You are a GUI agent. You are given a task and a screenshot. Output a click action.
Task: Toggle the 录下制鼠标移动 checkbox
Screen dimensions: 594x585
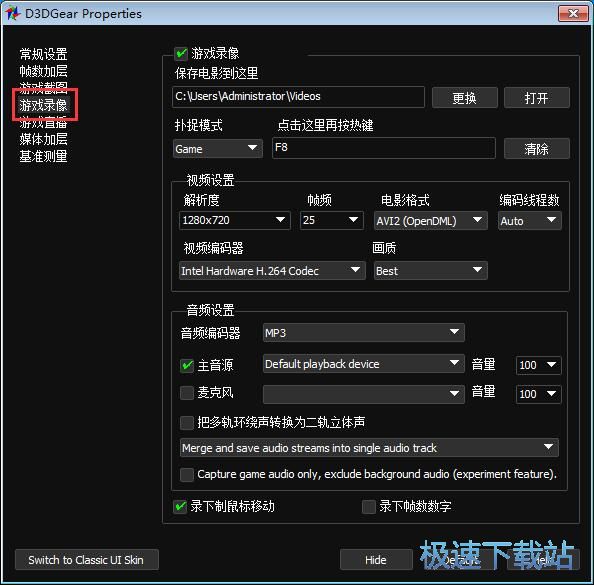pos(180,507)
